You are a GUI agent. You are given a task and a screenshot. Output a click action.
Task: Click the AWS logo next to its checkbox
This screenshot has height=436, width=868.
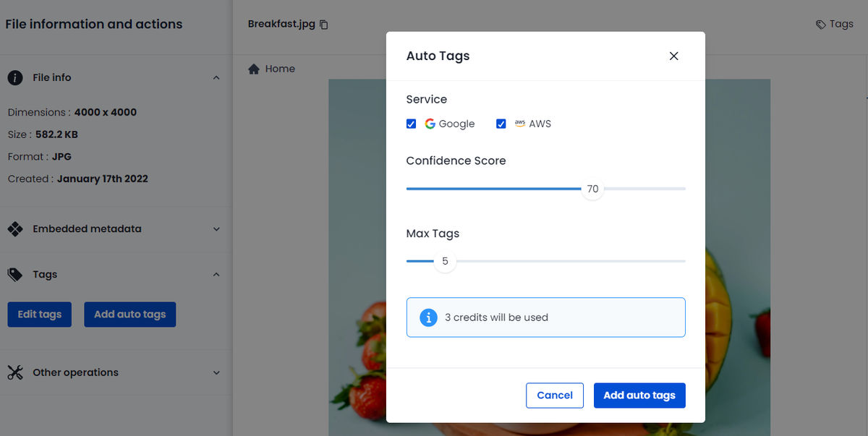coord(519,123)
